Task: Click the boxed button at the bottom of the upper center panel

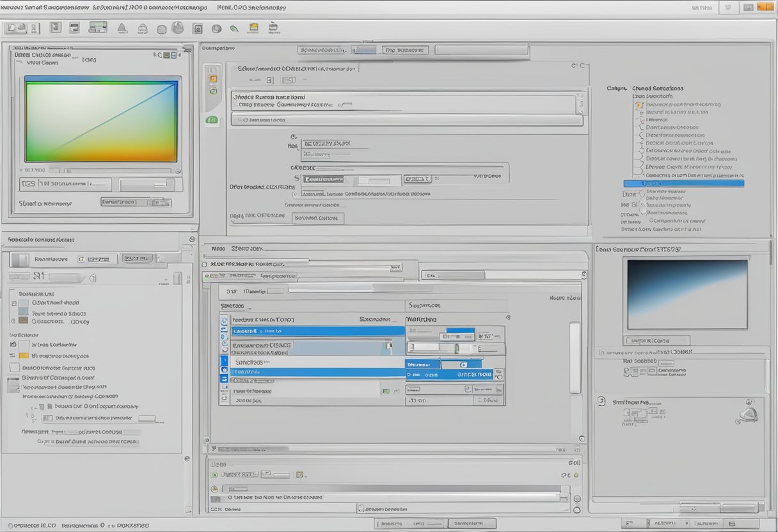Action: click(x=318, y=218)
